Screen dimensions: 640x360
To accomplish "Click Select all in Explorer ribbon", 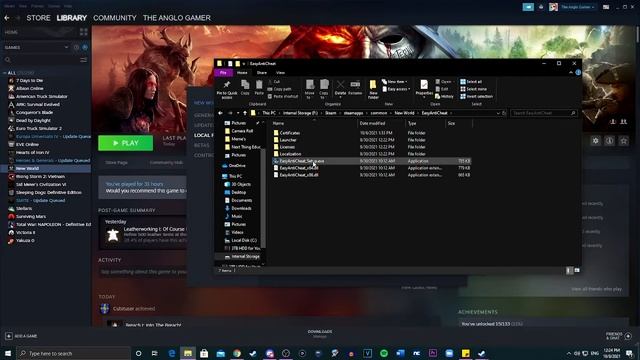I will click(471, 82).
